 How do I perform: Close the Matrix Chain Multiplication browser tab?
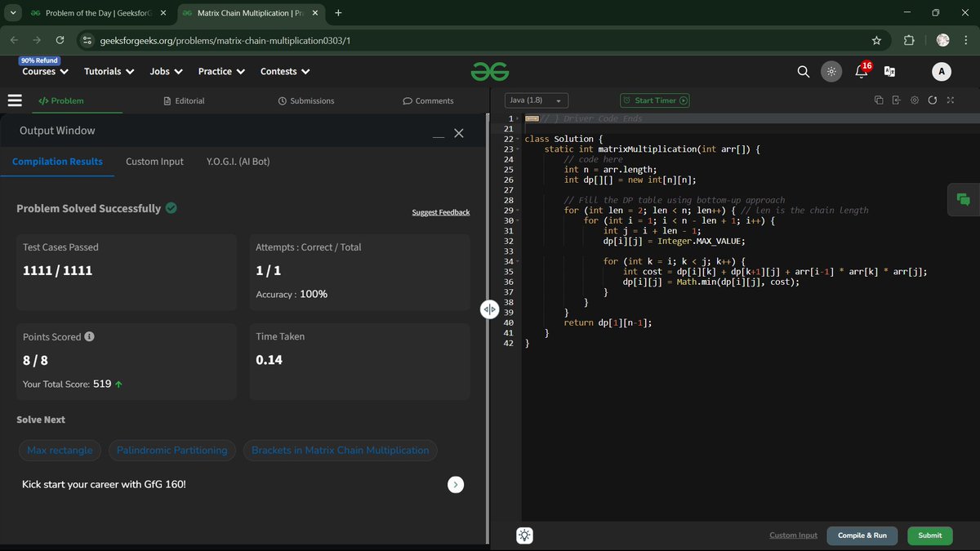coord(316,13)
